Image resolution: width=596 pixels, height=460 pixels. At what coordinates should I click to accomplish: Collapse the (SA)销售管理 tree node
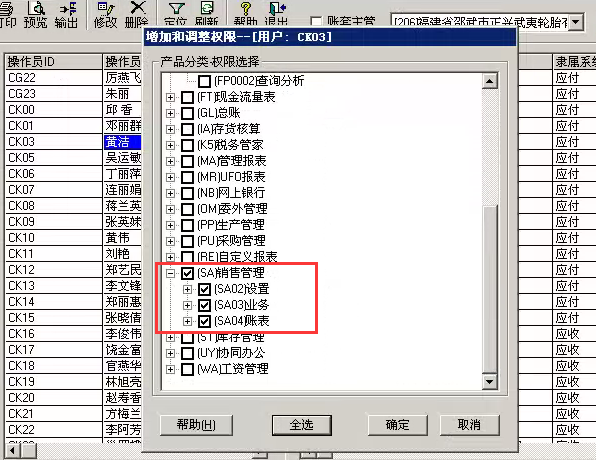[170, 273]
